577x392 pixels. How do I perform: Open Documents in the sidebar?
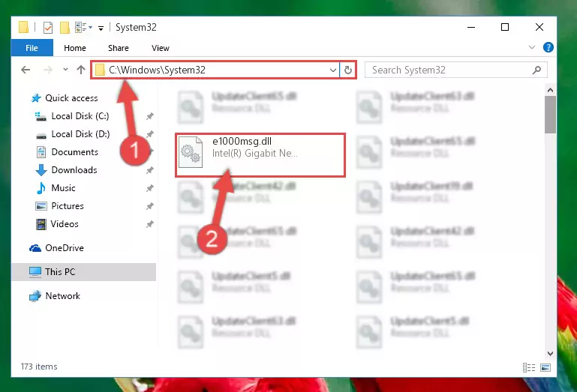pos(75,152)
